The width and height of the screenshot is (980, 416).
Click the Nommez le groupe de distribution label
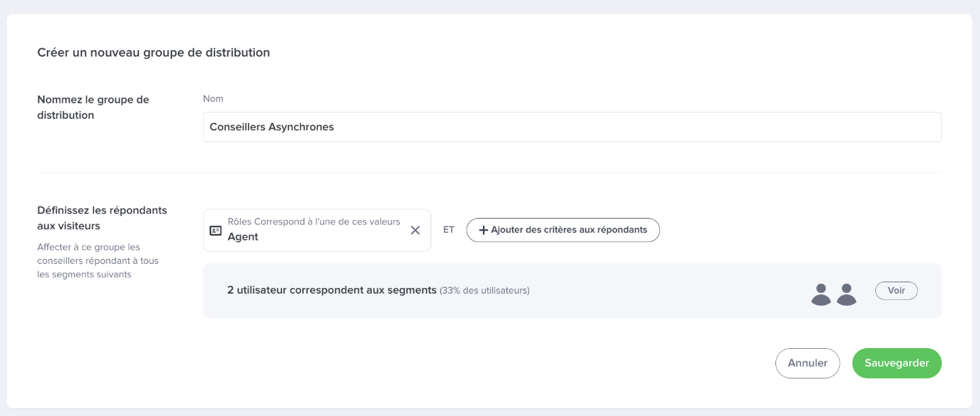tap(93, 107)
